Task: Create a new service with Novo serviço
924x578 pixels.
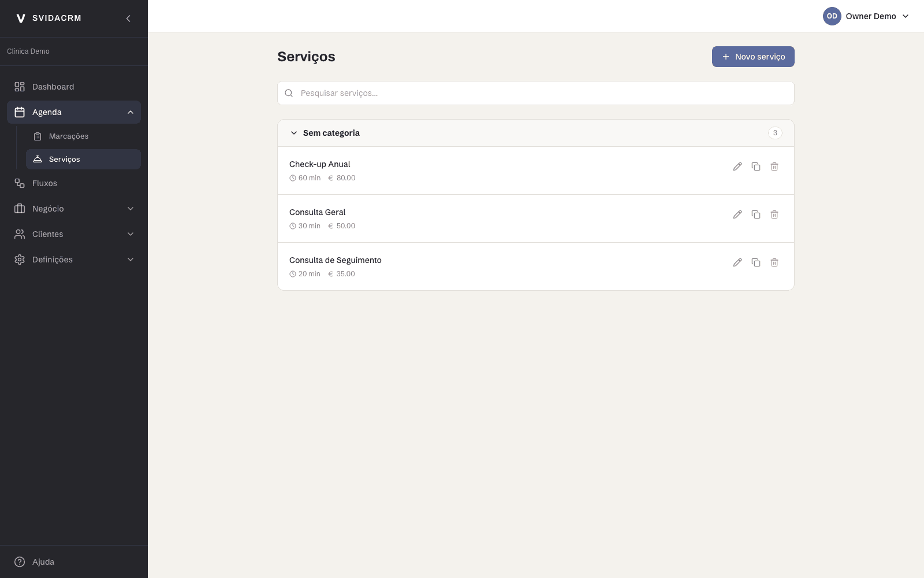Action: 753,57
